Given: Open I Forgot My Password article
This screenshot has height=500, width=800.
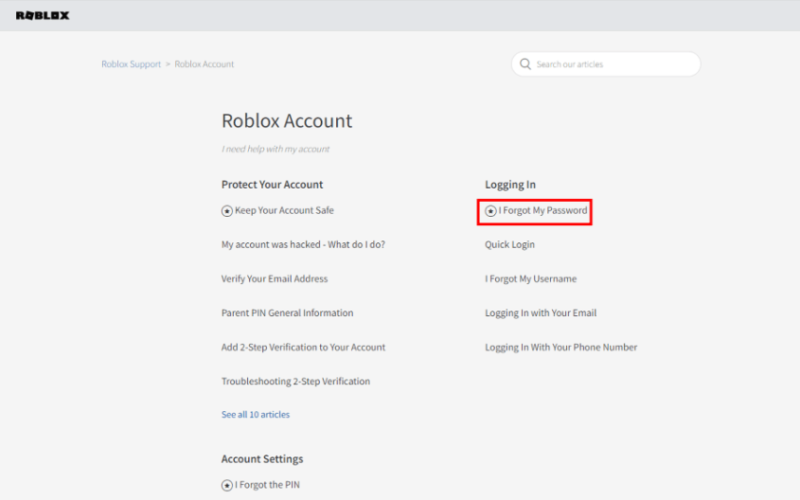Looking at the screenshot, I should point(543,210).
